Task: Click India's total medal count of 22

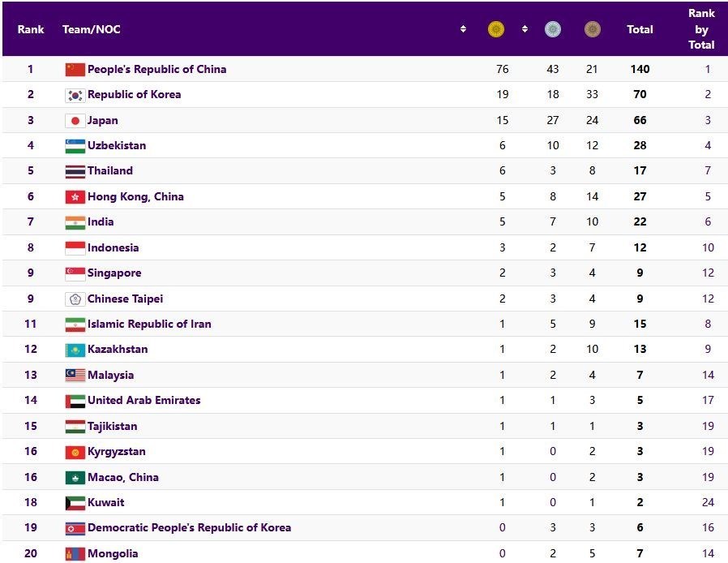Action: pos(640,222)
